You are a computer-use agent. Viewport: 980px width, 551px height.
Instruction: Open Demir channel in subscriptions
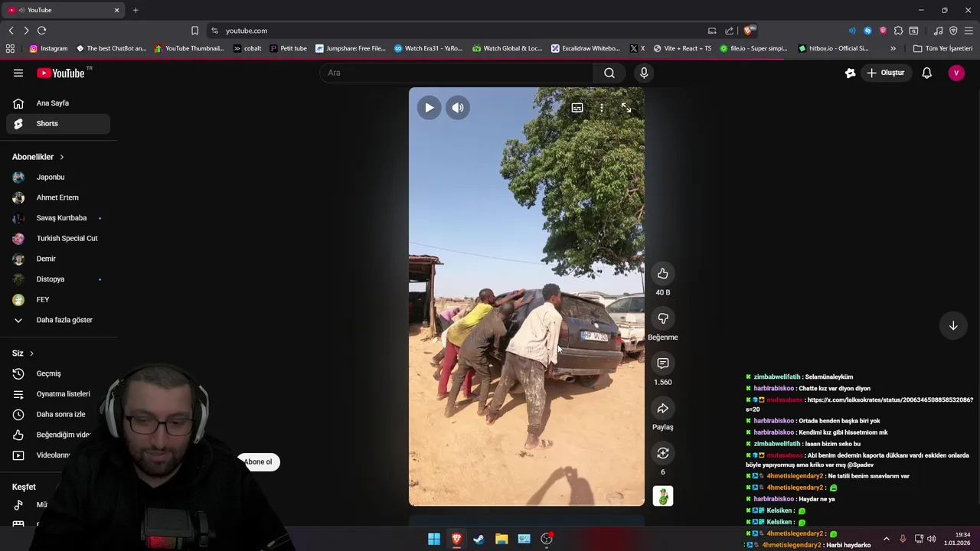coord(58,259)
